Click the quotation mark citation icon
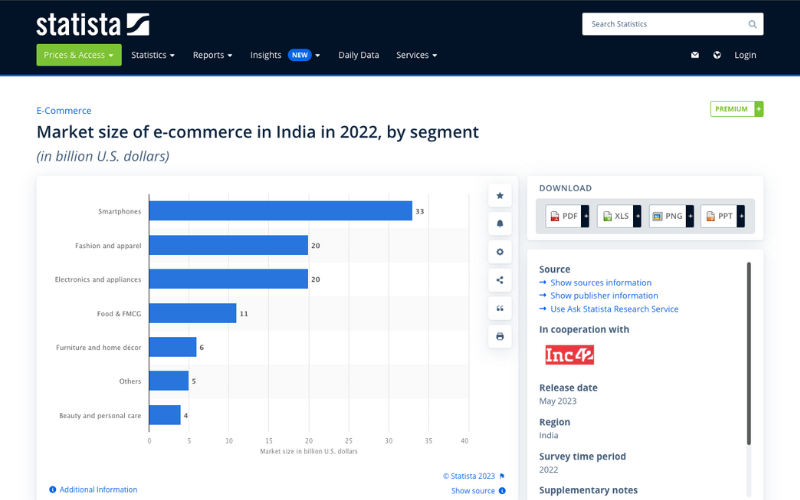Viewport: 800px width, 500px height. [x=500, y=308]
